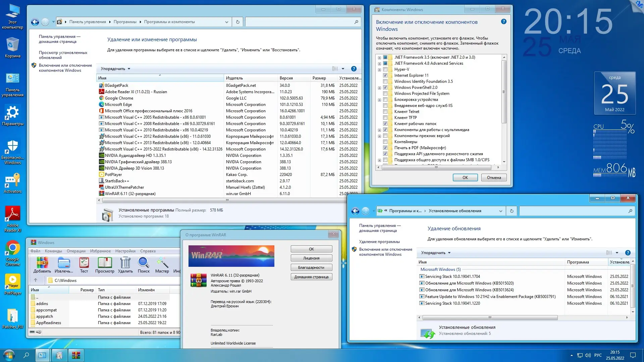This screenshot has width=644, height=362.
Task: Open WinRAR Команды menu
Action: [53, 251]
